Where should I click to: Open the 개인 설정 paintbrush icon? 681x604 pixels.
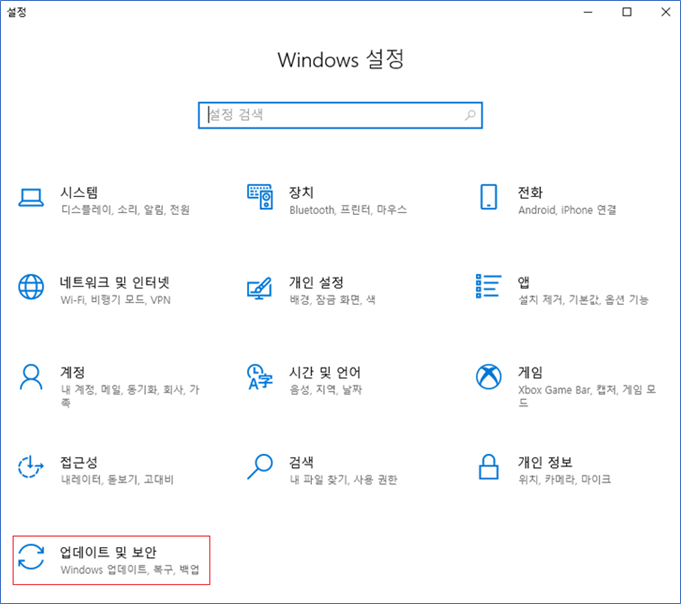click(259, 288)
